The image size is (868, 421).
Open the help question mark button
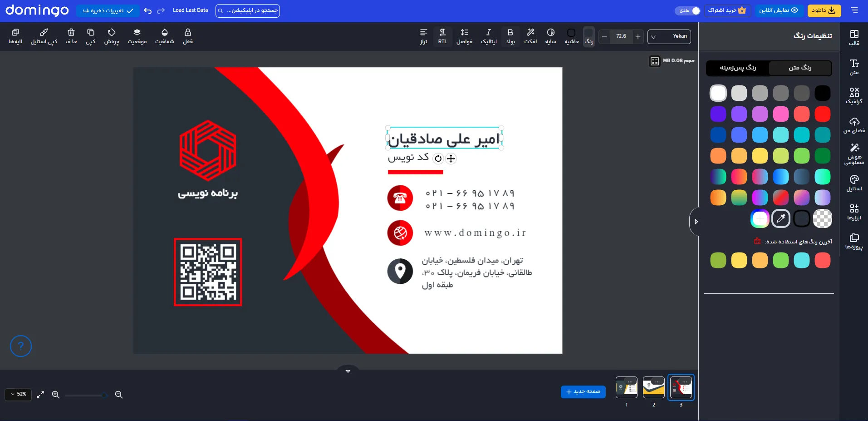coord(21,346)
